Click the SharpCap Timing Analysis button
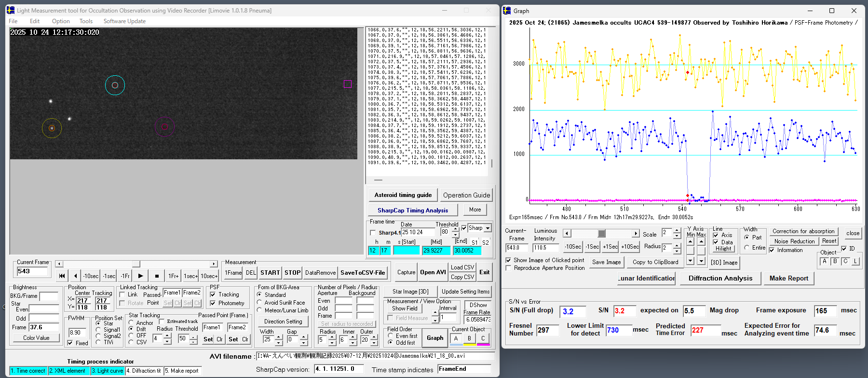This screenshot has width=868, height=378. pos(413,210)
